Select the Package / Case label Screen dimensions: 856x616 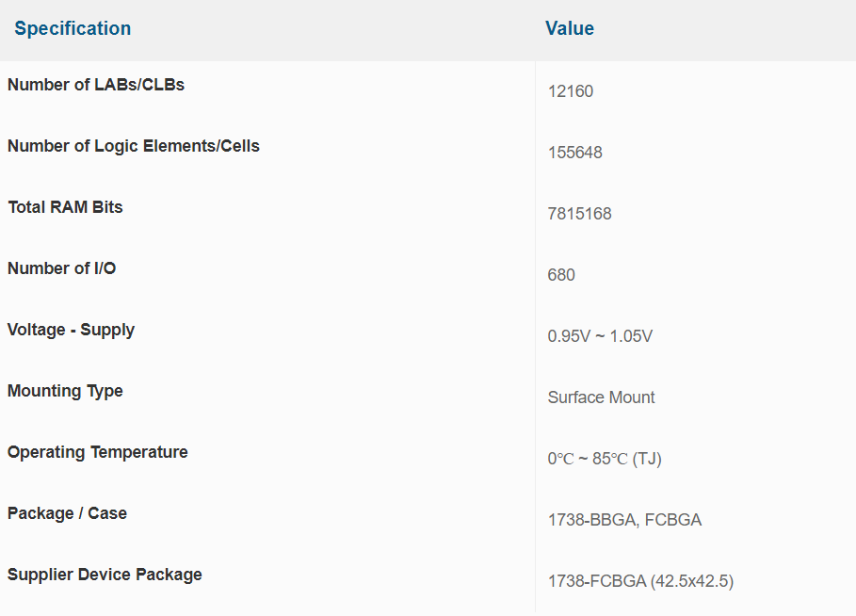tap(67, 513)
